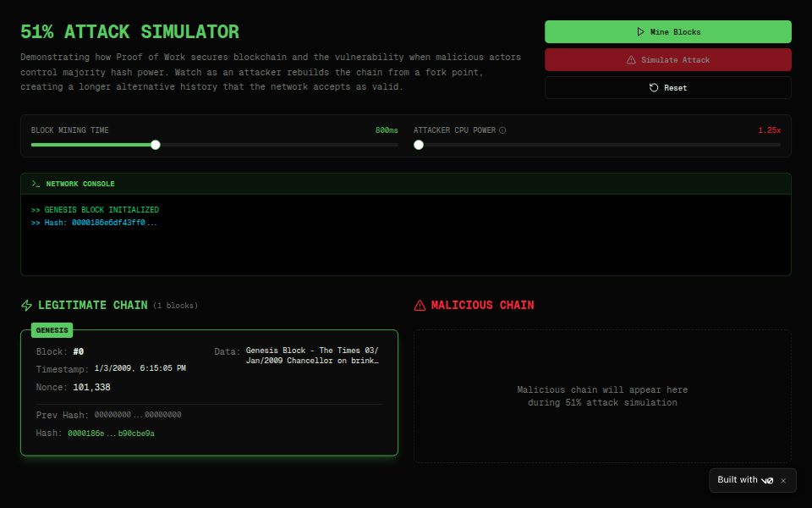Click the Malicious chain placeholder message

[602, 396]
